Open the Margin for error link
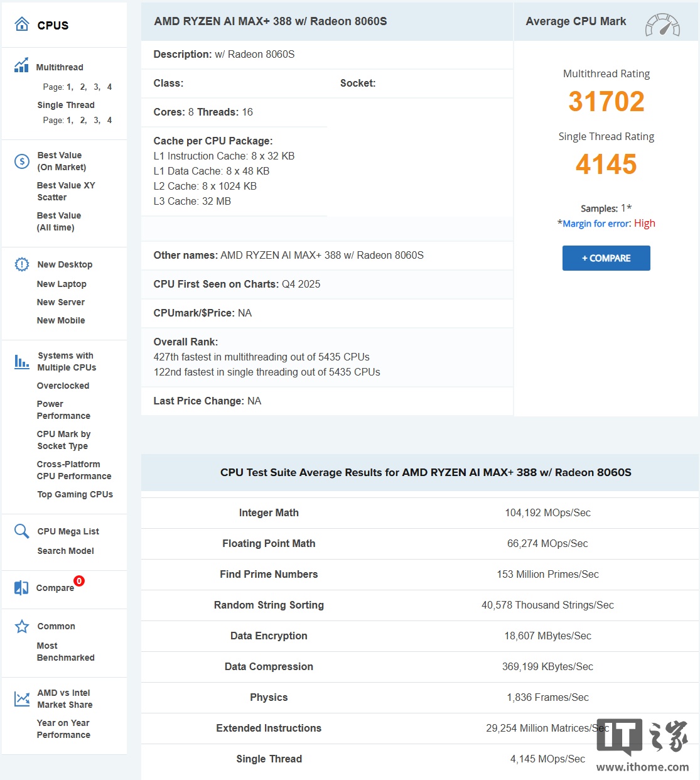This screenshot has width=700, height=780. 595,223
